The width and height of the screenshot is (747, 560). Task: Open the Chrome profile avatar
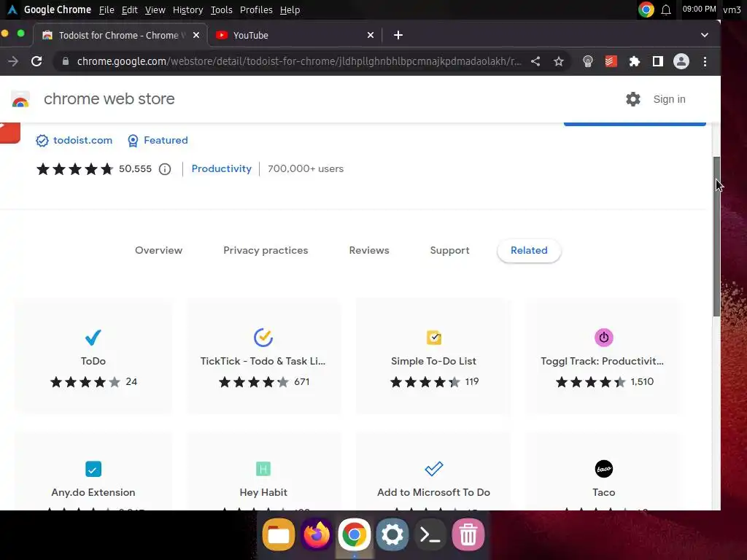[x=681, y=61]
